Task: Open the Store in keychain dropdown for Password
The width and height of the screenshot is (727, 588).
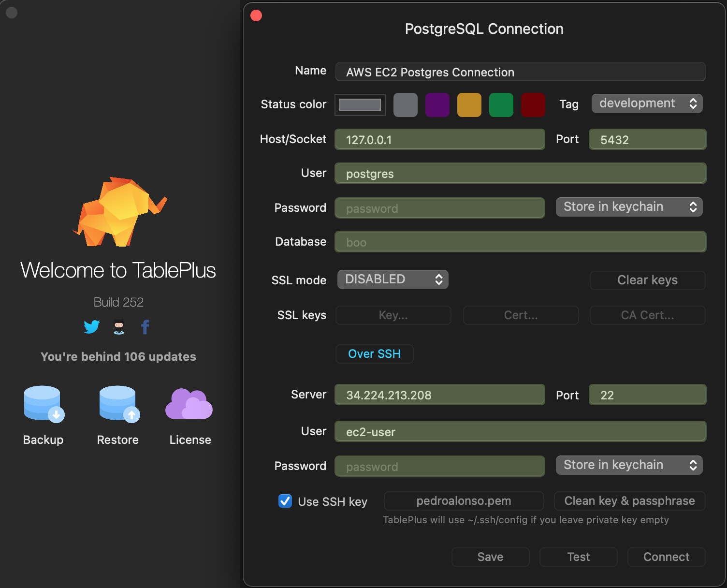Action: (629, 206)
